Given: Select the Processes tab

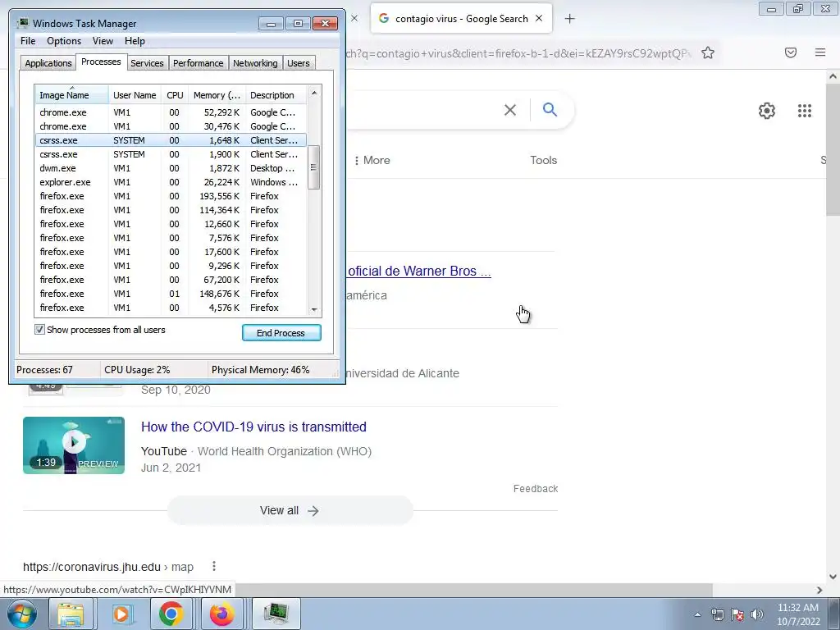Looking at the screenshot, I should (x=101, y=62).
